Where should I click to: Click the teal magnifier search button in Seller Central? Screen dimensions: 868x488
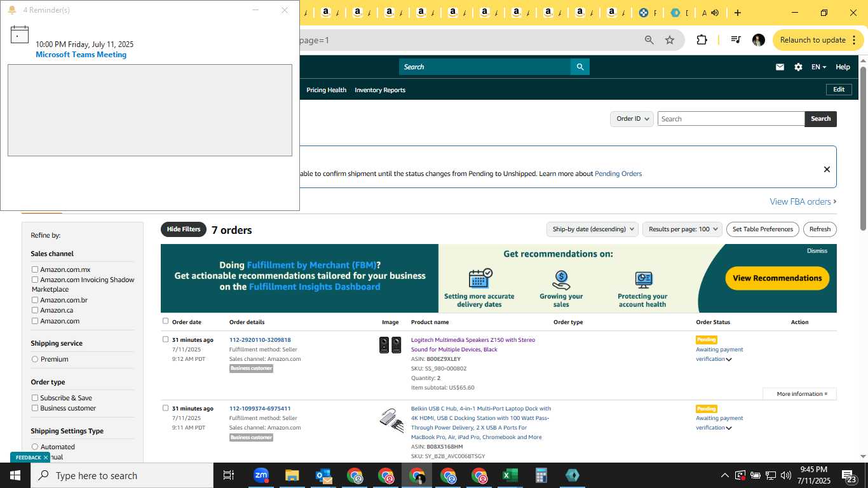[x=580, y=67]
